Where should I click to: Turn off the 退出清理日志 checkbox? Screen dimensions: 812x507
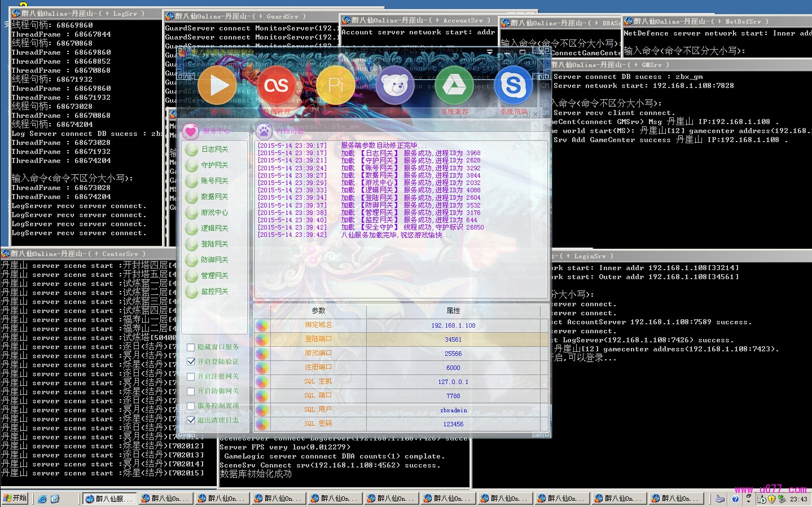(x=191, y=420)
